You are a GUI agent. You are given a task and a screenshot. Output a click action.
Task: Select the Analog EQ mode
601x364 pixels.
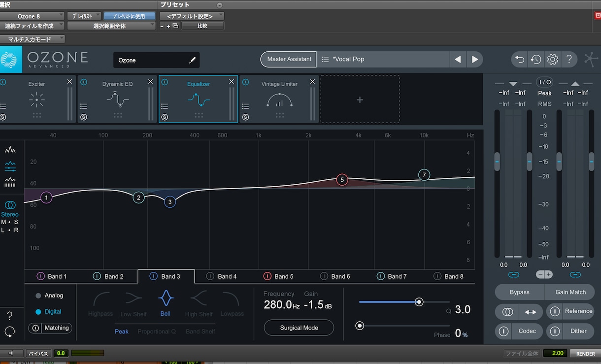(x=49, y=296)
